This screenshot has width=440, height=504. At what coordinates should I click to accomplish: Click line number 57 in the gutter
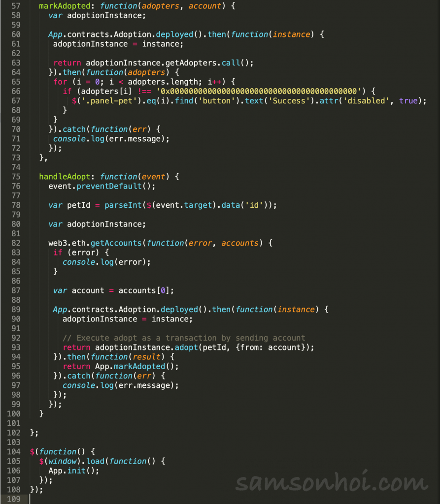pyautogui.click(x=16, y=6)
